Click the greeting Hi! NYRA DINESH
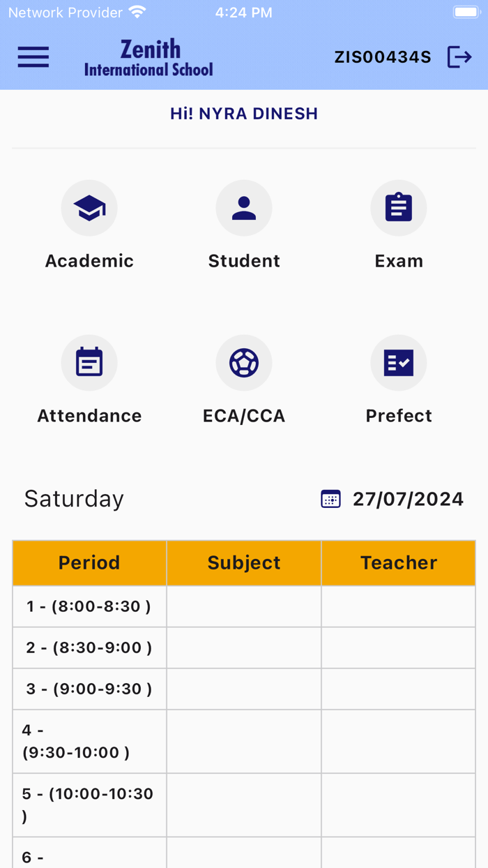488x868 pixels. [x=244, y=113]
